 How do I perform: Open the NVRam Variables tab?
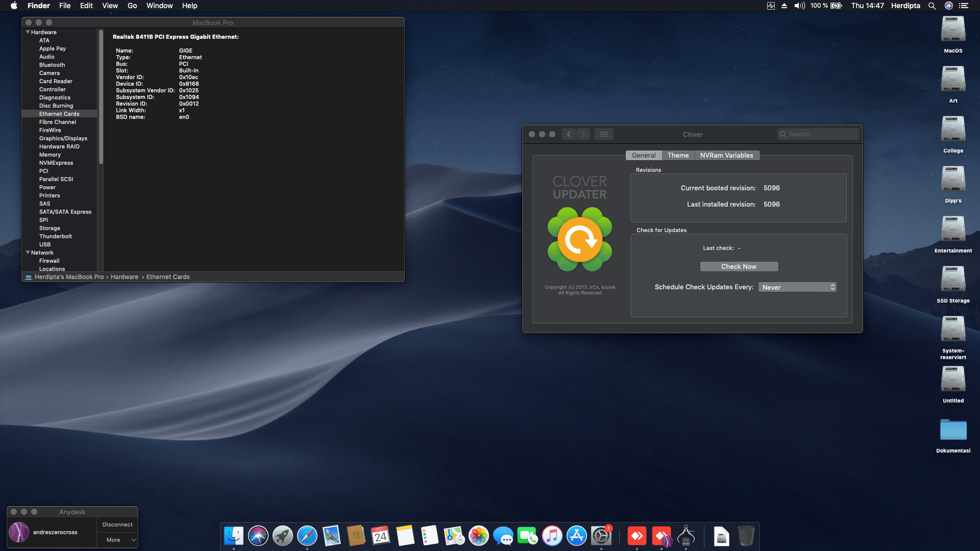tap(727, 155)
